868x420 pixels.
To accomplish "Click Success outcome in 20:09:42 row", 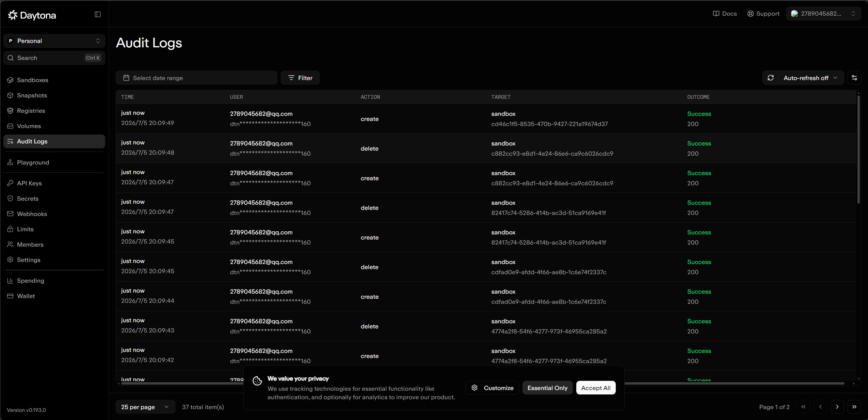I will [699, 351].
